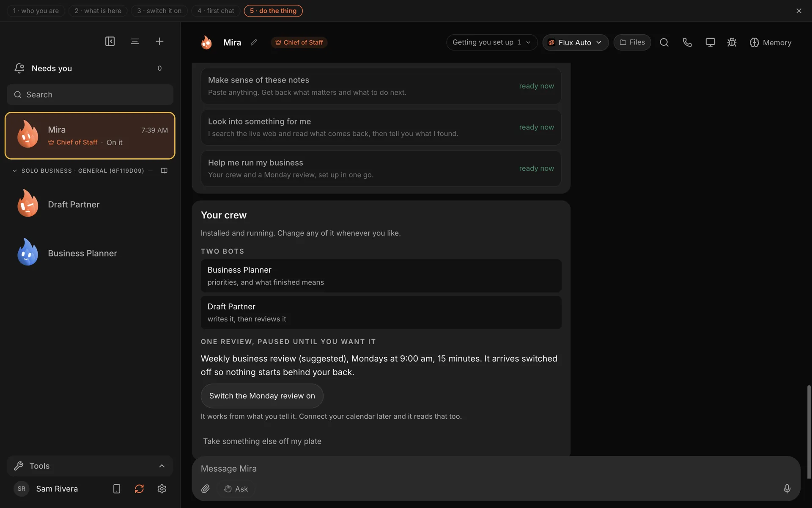Open the Business Planner chat in sidebar
The width and height of the screenshot is (812, 508).
(x=90, y=253)
